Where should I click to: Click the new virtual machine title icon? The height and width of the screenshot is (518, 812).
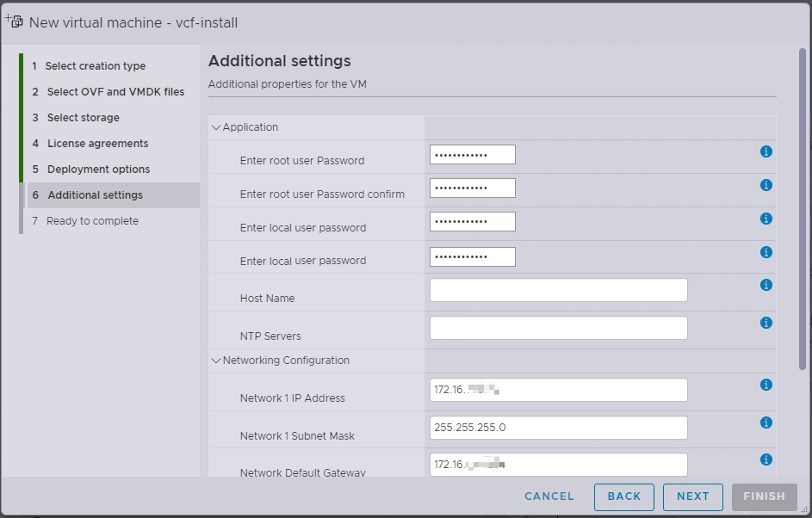(14, 22)
